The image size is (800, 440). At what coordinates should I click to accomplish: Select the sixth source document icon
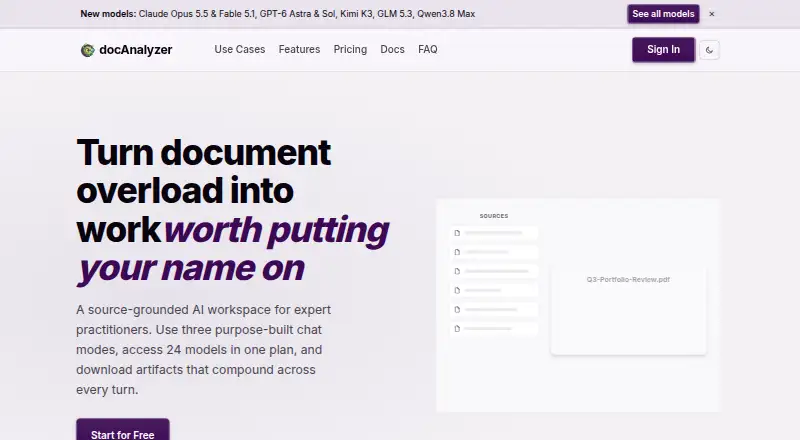pyautogui.click(x=457, y=329)
